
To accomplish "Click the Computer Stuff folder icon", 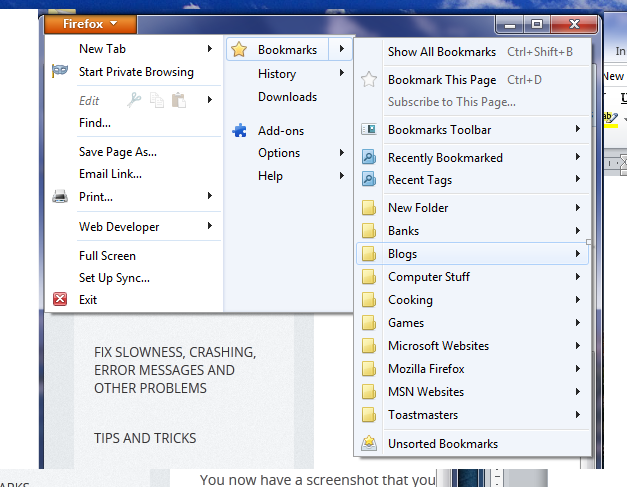I will point(369,277).
